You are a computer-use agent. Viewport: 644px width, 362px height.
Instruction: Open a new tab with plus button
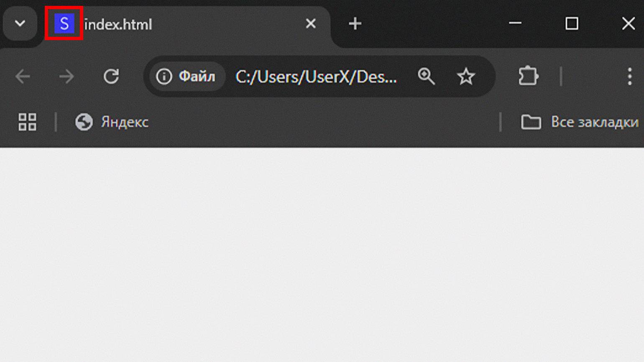(x=355, y=24)
